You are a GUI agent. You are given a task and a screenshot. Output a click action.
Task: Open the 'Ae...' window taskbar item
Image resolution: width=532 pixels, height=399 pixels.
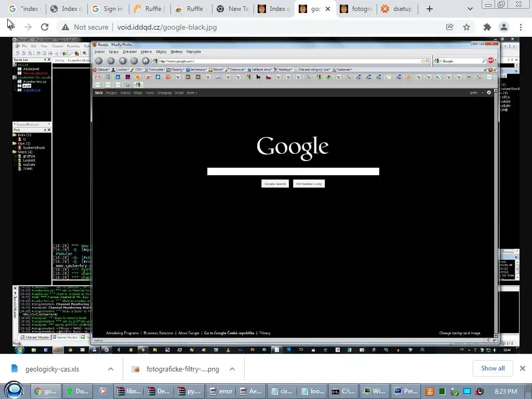252,391
